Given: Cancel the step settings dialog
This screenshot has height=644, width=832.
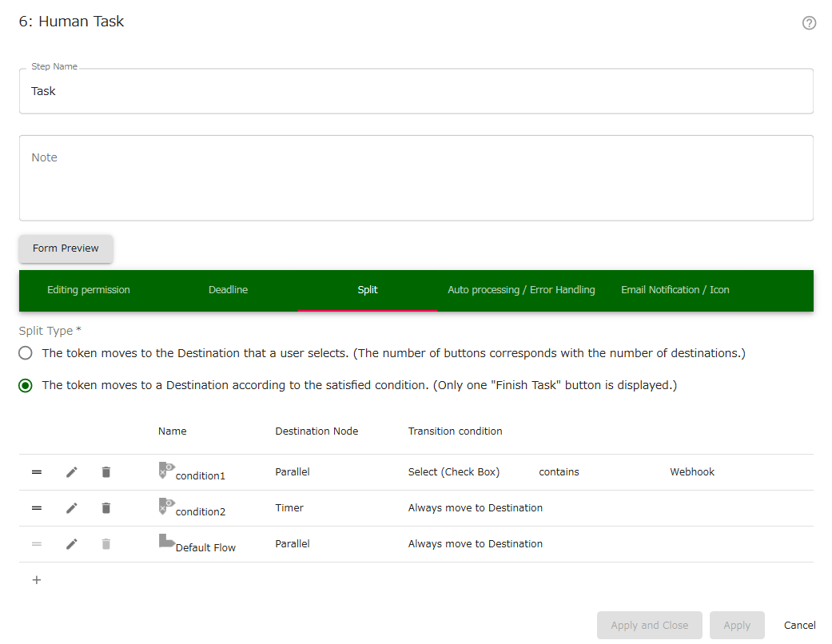Looking at the screenshot, I should tap(799, 625).
